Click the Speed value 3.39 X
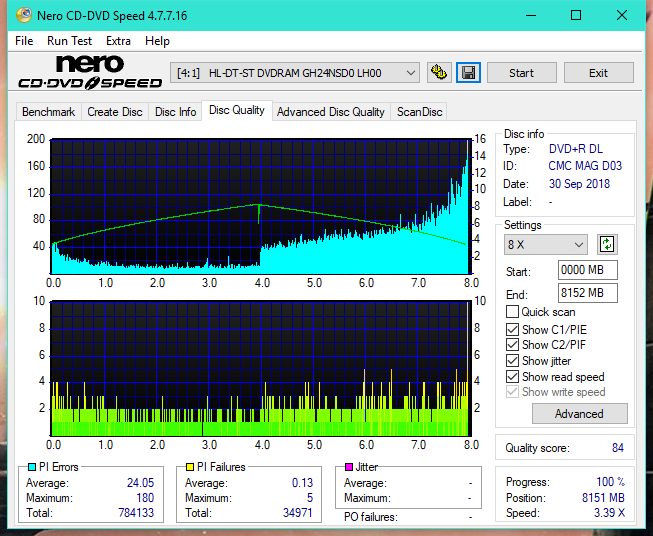This screenshot has height=536, width=653. click(609, 513)
